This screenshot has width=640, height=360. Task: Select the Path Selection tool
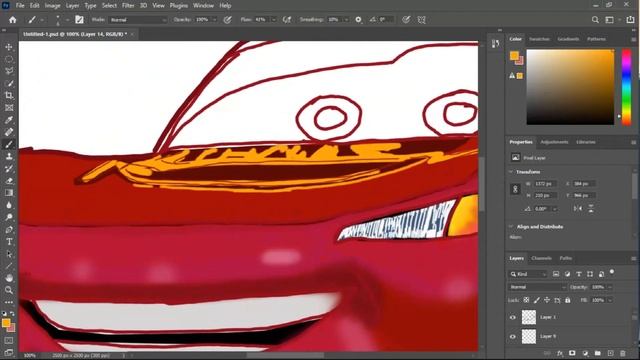point(9,254)
